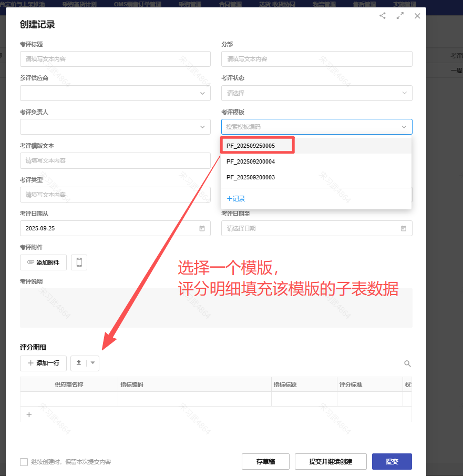
Task: Click the 添加一行 button
Action: pyautogui.click(x=44, y=363)
